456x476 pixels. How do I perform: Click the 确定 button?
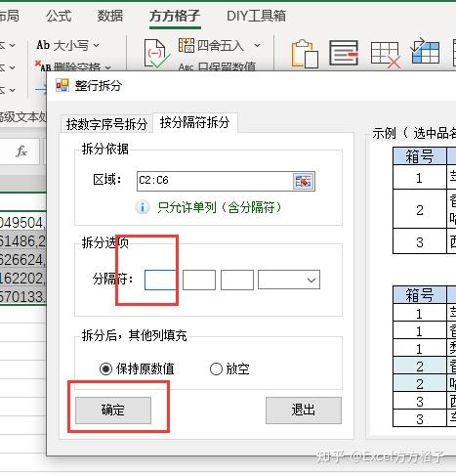pos(113,410)
